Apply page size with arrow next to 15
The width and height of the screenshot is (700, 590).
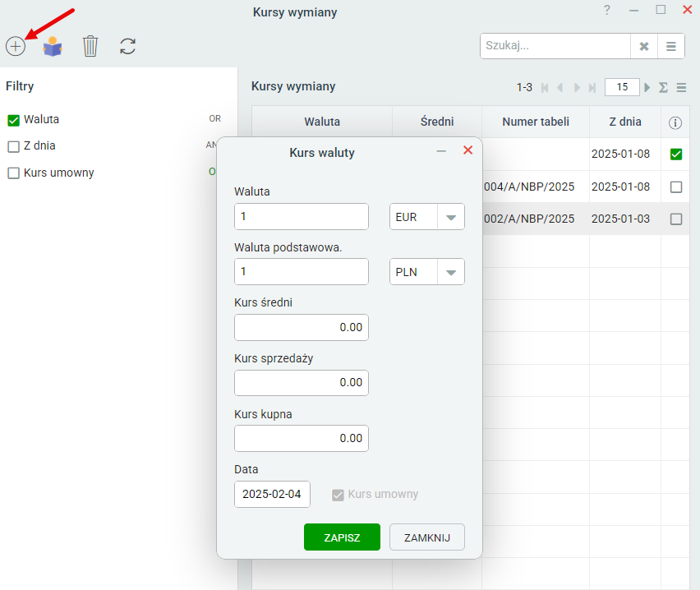pos(647,87)
